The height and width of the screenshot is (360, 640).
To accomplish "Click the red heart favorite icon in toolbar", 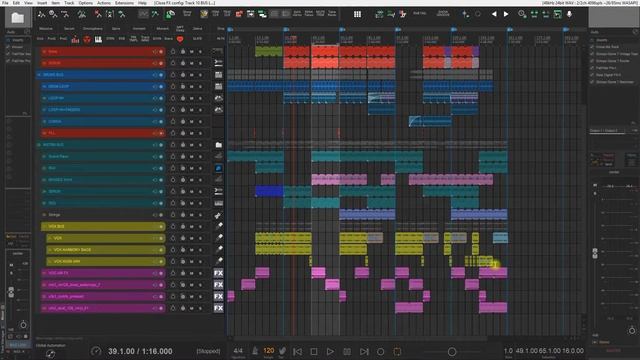I will point(180,39).
